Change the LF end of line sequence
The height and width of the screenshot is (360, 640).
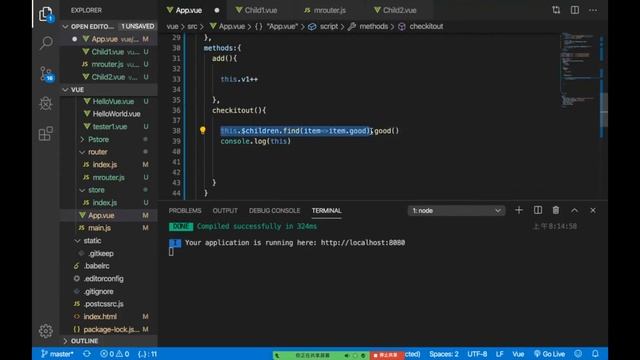click(x=499, y=354)
